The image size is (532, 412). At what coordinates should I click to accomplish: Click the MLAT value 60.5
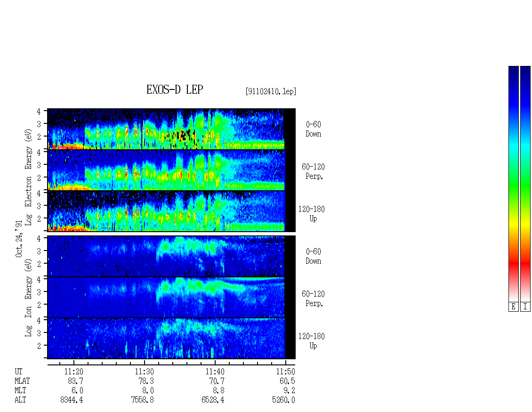point(287,381)
